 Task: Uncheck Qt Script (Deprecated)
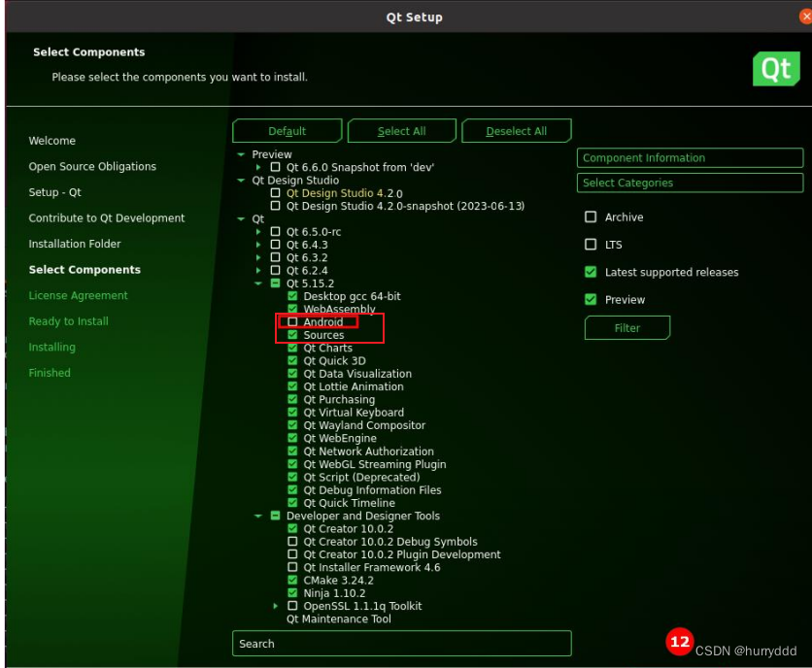coord(292,477)
